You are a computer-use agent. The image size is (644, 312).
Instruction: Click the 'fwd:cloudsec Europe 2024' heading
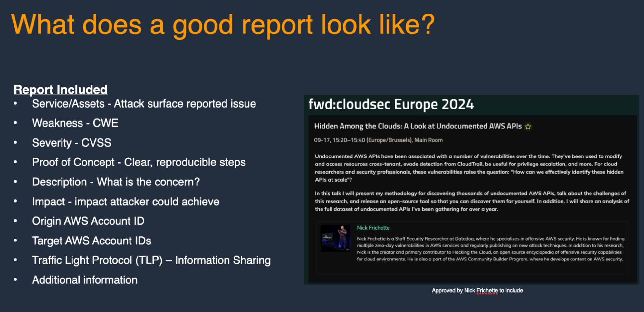click(391, 104)
